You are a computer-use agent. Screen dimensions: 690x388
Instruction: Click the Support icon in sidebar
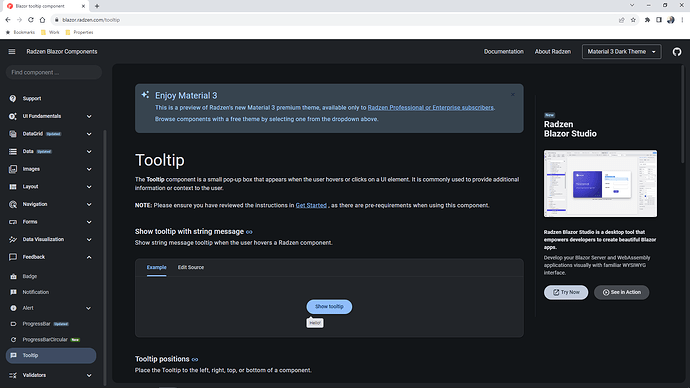[13, 99]
